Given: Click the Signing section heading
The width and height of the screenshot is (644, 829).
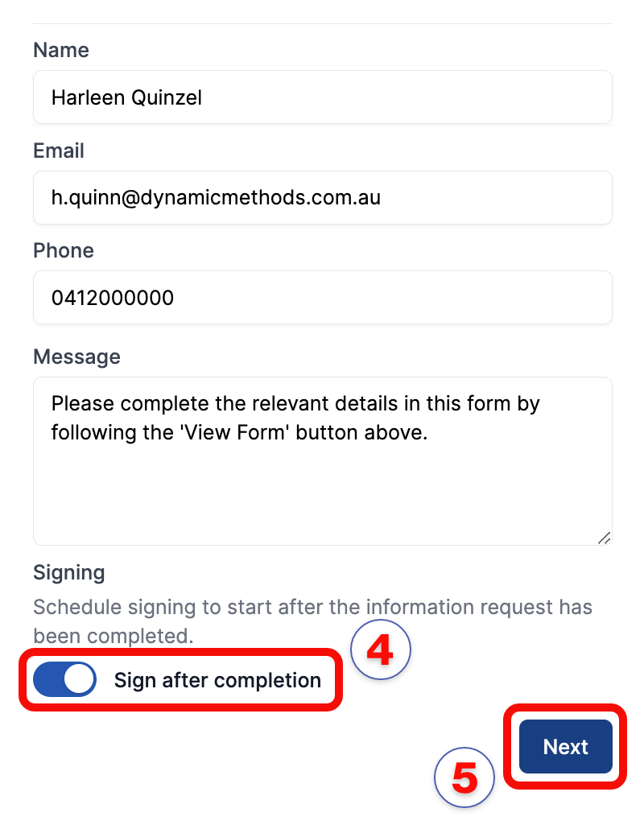Looking at the screenshot, I should click(x=68, y=573).
